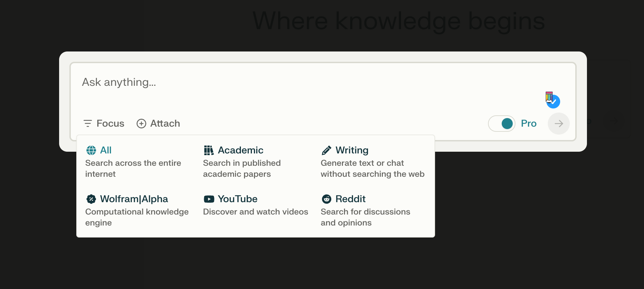Viewport: 644px width, 289px height.
Task: Click the YouTube play icon
Action: (x=209, y=199)
